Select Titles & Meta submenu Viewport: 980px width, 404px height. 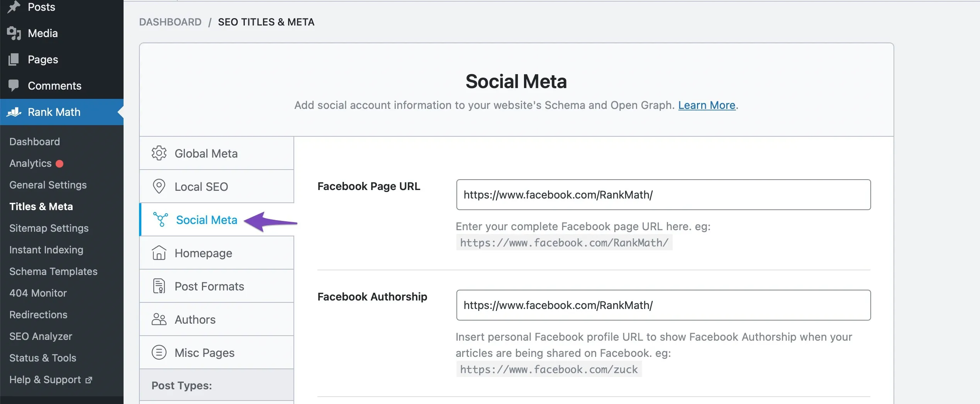click(x=41, y=207)
